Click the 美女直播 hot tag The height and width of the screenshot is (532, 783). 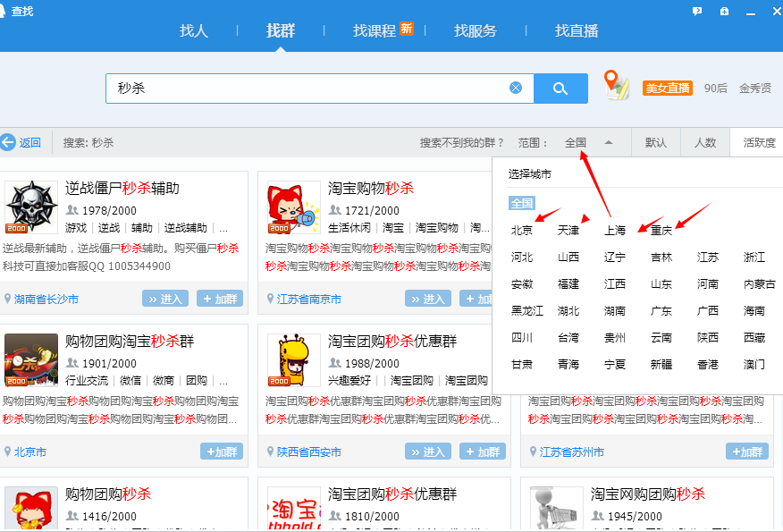pos(667,88)
